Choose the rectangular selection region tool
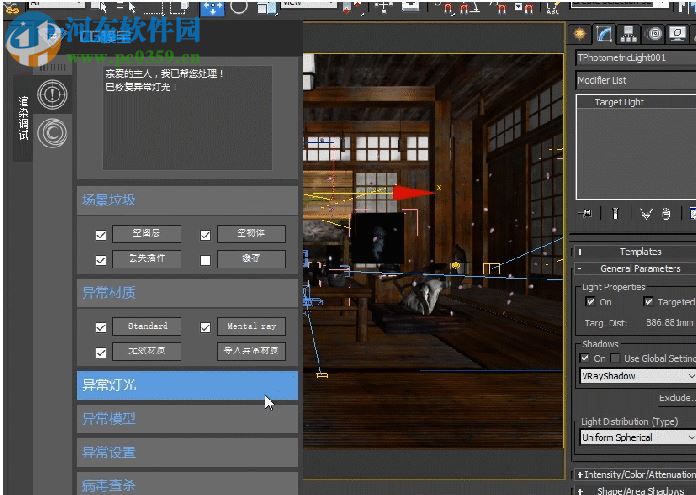The image size is (696, 495). (x=154, y=7)
